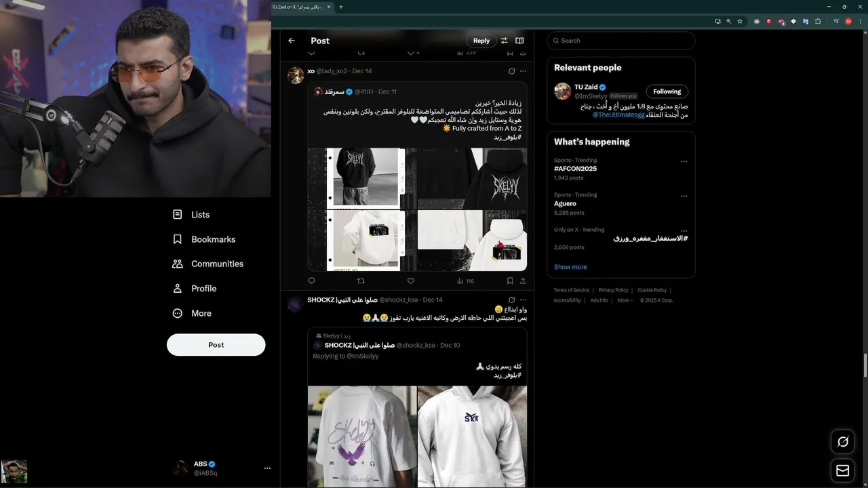Click Grok icon on SHOCKZ's post
The height and width of the screenshot is (488, 868).
511,300
